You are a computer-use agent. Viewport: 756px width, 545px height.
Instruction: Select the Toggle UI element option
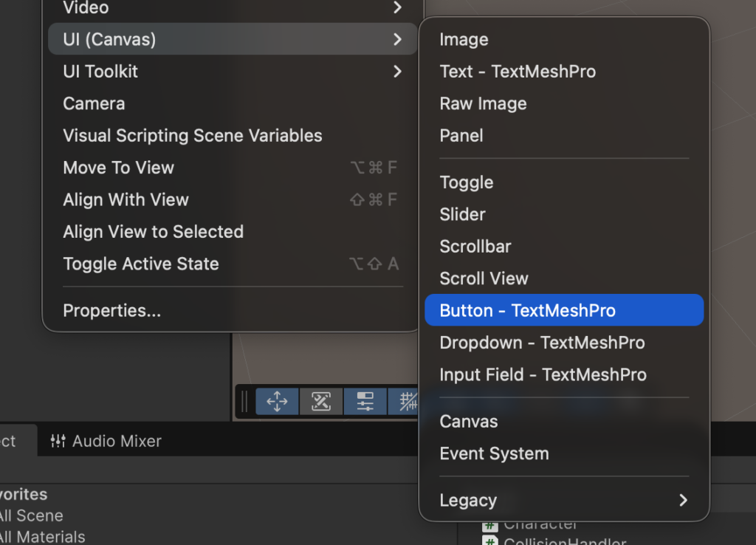point(467,182)
